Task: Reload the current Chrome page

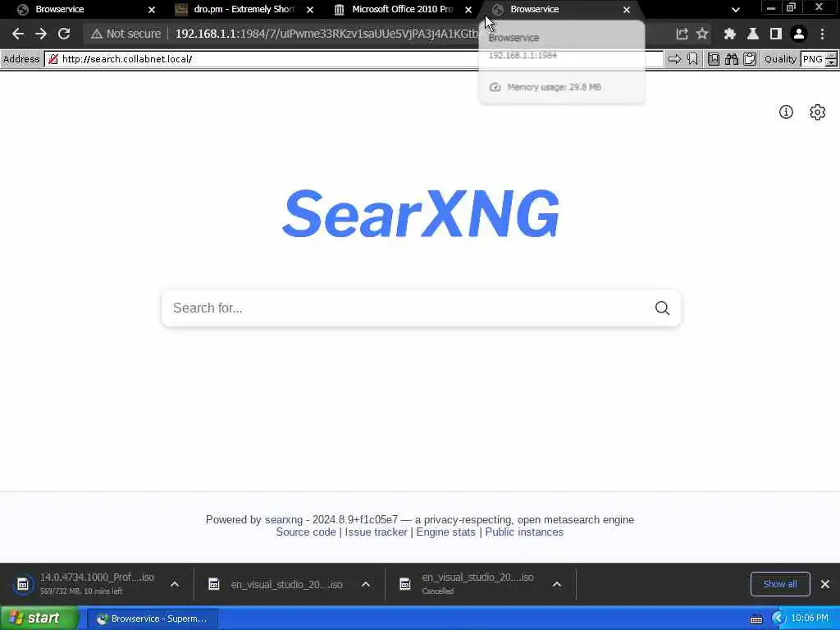Action: (64, 34)
